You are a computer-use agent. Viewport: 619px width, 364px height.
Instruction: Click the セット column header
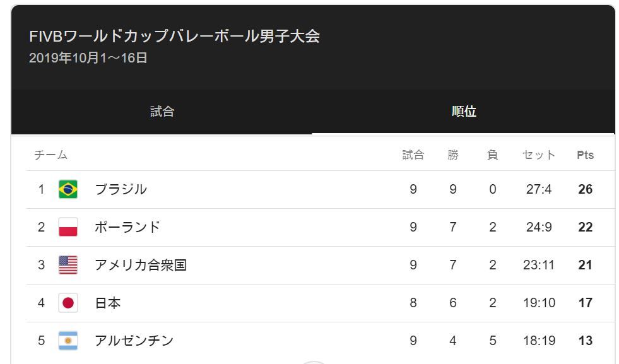(x=539, y=155)
